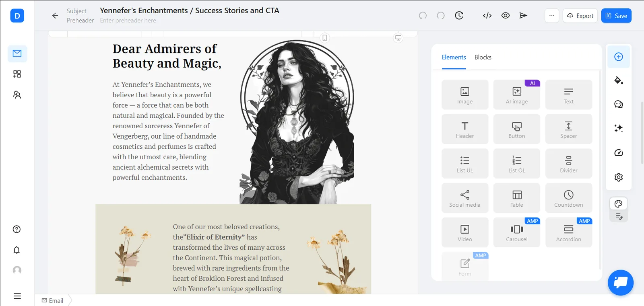Click the Yennefer's Enchantments intro paragraph
Viewport: 644px width, 306px height.
[168, 131]
